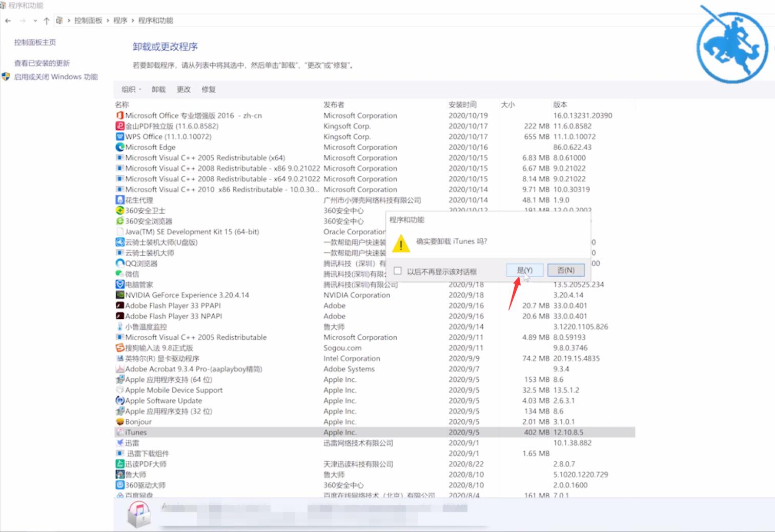Click the 电脑管家 icon
Viewport: 775px width, 532px height.
tap(120, 284)
